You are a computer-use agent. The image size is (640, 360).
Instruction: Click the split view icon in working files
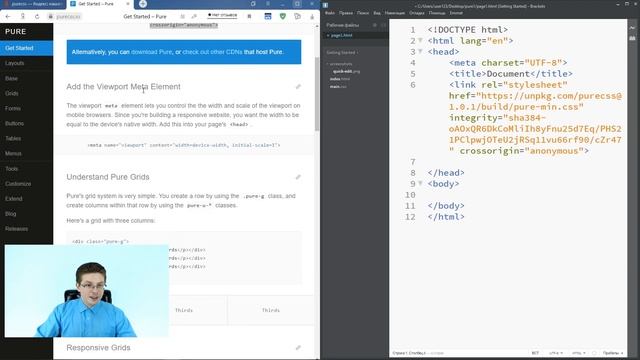click(x=383, y=25)
